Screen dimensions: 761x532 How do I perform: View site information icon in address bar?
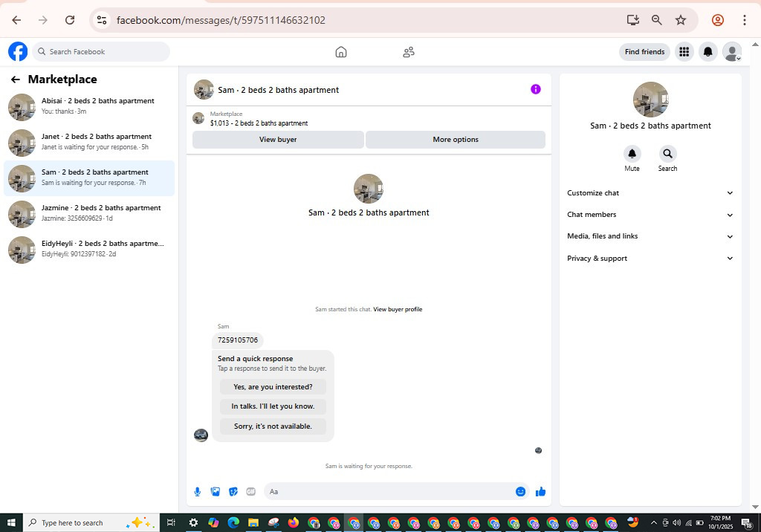click(101, 20)
